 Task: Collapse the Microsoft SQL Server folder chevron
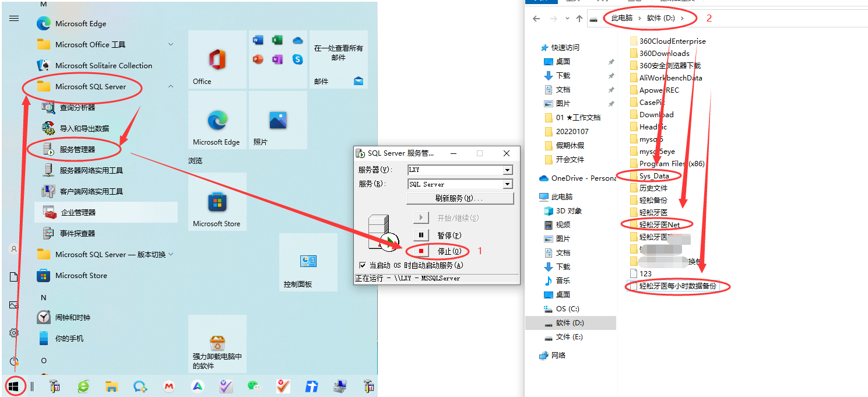171,86
